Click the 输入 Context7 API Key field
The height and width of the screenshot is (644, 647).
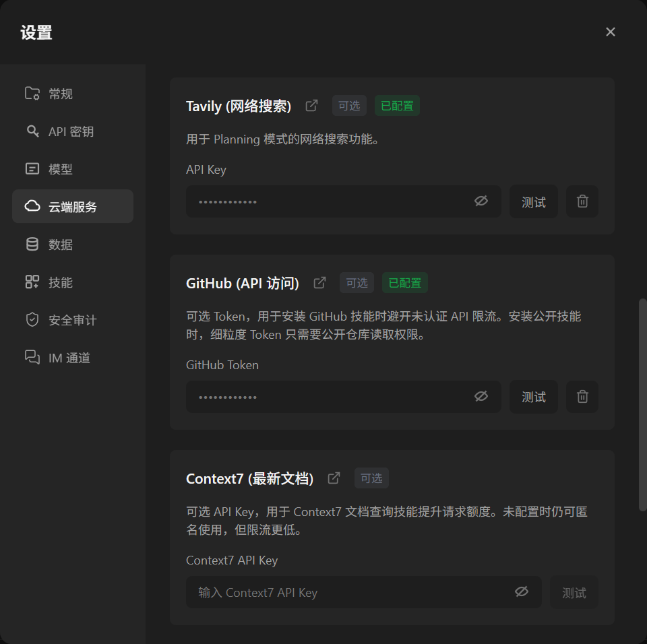point(363,592)
